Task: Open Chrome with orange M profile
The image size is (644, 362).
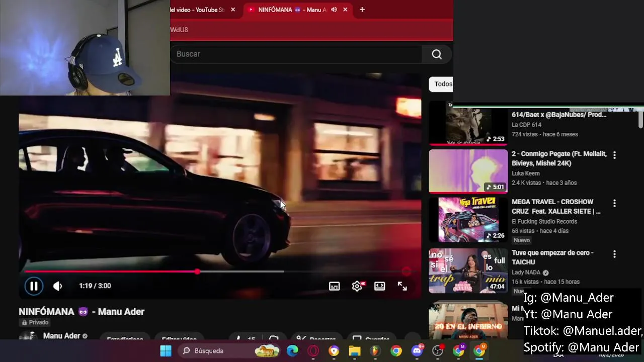Action: [479, 351]
